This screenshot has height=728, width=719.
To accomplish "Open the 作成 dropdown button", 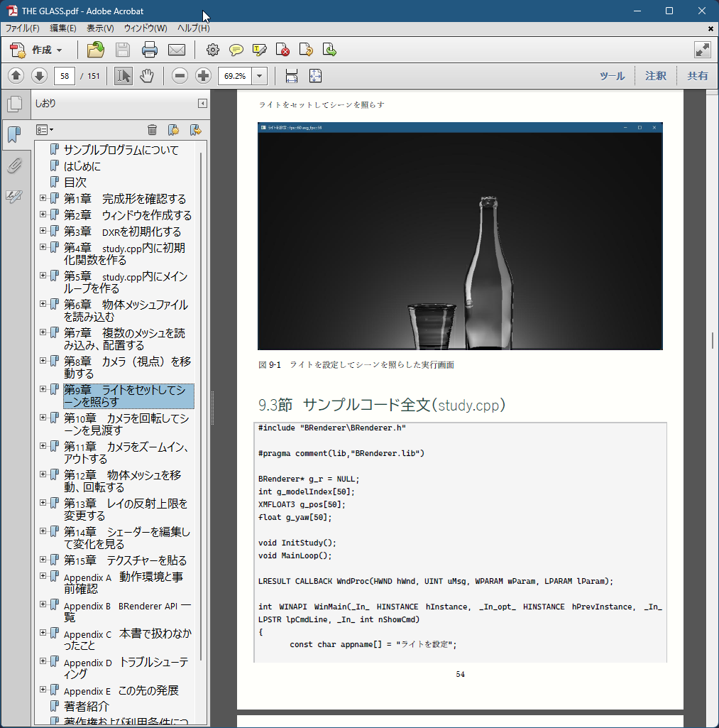I will 38,50.
